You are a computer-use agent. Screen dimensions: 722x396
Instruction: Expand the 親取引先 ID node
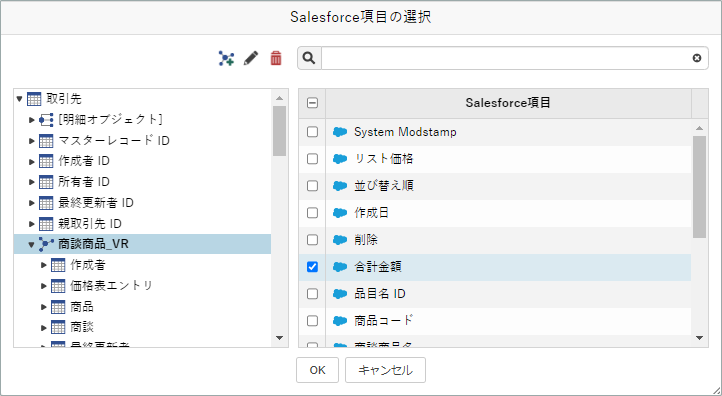click(32, 224)
